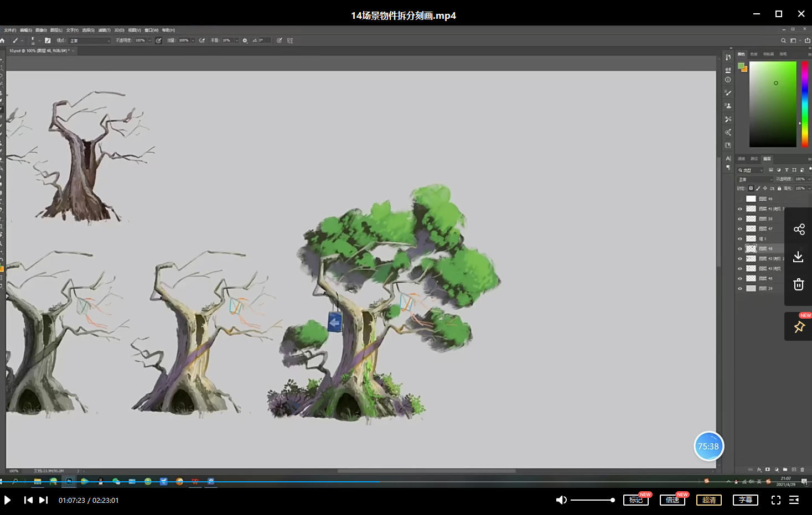
Task: Hide the 图层 48 layer via eye icon
Action: [740, 249]
